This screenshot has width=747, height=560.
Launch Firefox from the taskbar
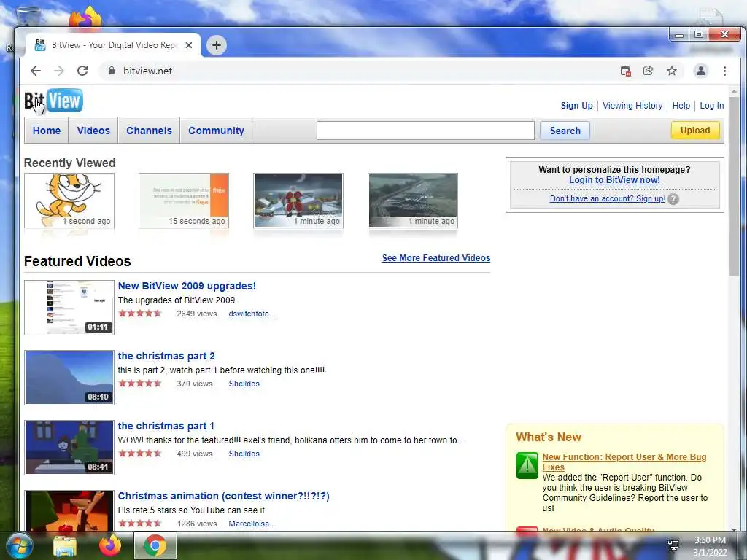pos(110,545)
